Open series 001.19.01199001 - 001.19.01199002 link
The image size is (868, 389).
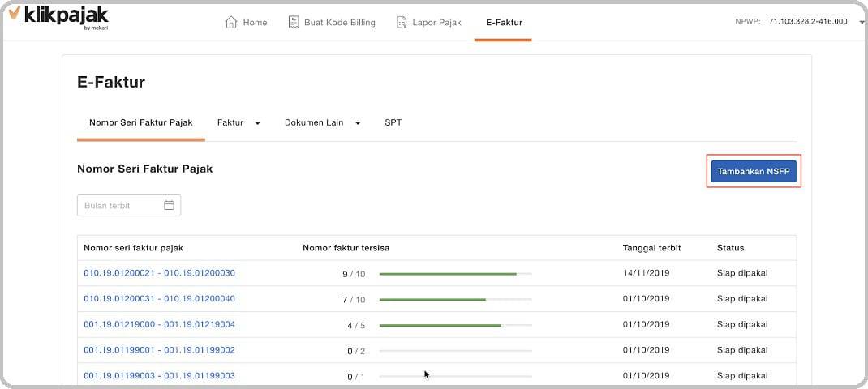160,350
